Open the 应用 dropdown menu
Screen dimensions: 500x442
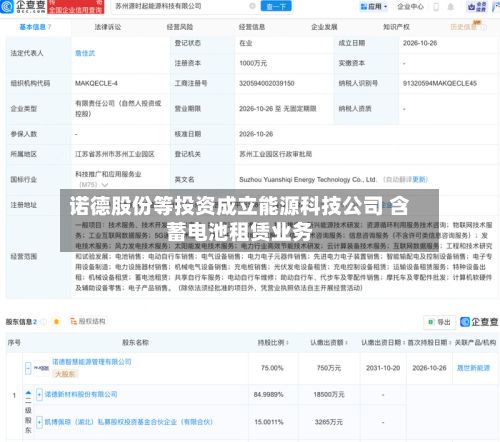pyautogui.click(x=374, y=7)
